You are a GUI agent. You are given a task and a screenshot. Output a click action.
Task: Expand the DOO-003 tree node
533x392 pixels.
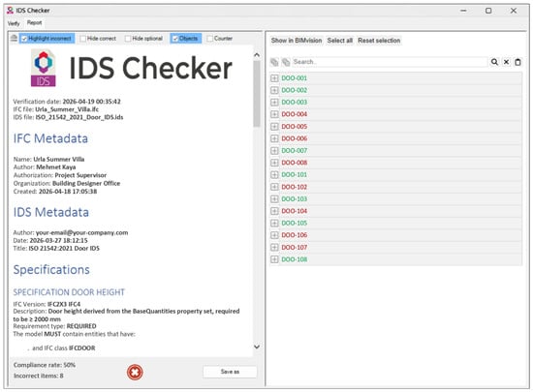point(274,103)
